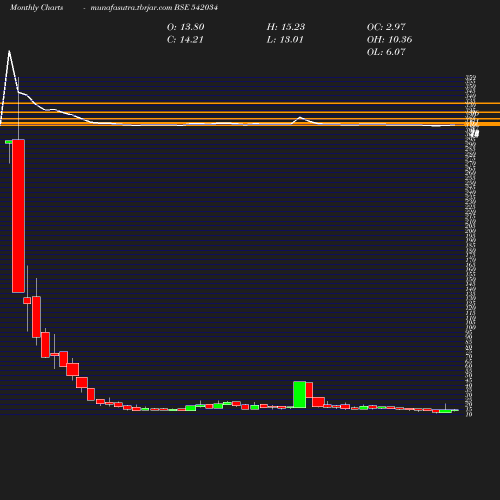Click the close price value 'C: 14.21'
Viewport: 500px width, 500px height.
tap(185, 40)
